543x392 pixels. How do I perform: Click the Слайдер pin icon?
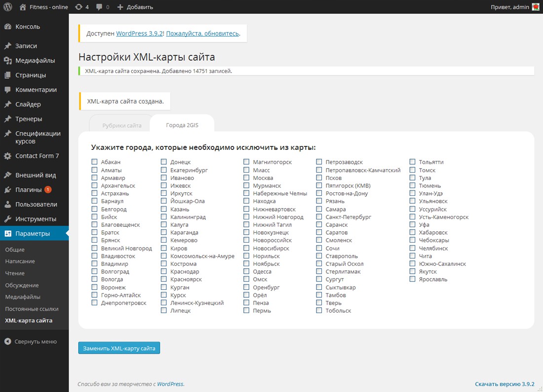tap(7, 104)
